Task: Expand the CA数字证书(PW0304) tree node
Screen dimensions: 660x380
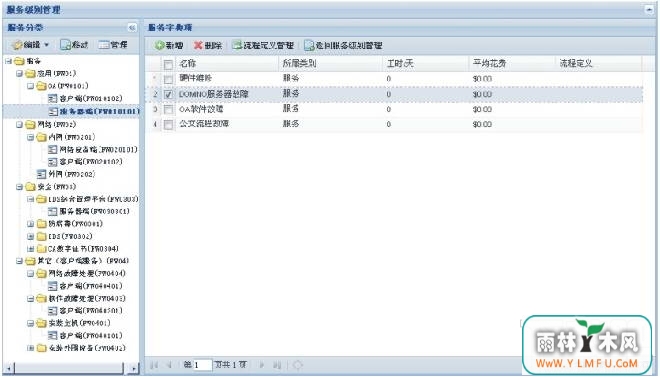Action: [30, 249]
